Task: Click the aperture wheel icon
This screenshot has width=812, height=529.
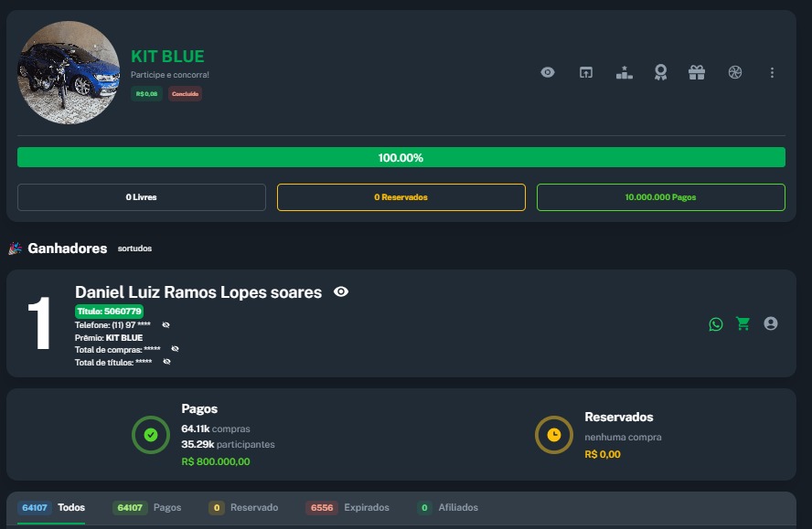Action: click(x=735, y=72)
